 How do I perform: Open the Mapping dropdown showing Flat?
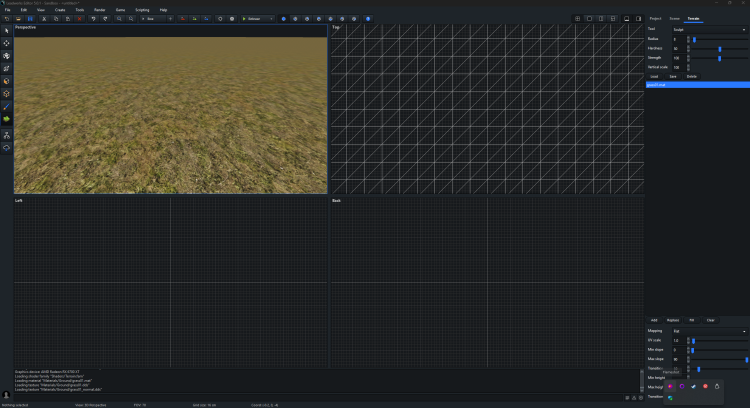[x=708, y=331]
